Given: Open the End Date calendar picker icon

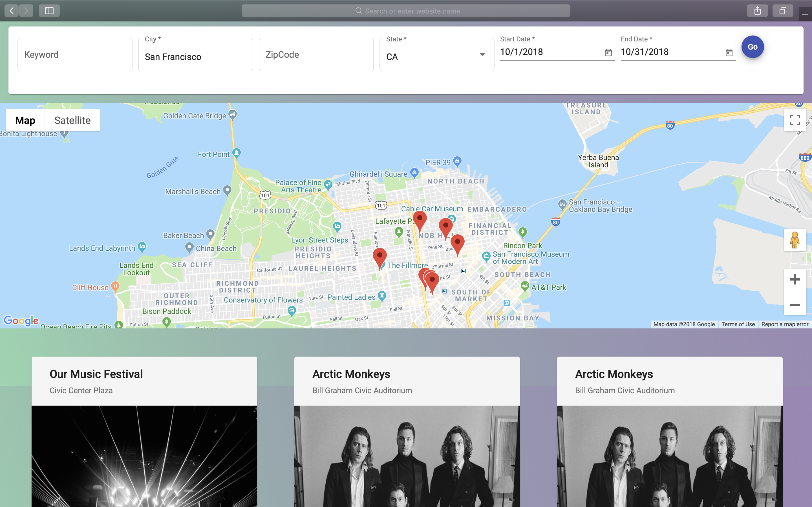Looking at the screenshot, I should [x=729, y=53].
